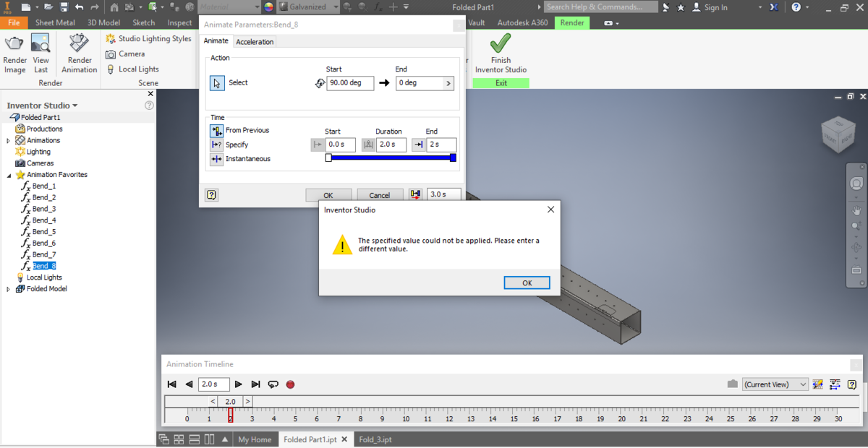Open the Render ribbon tab
Viewport: 868px width, 448px height.
pyautogui.click(x=572, y=22)
